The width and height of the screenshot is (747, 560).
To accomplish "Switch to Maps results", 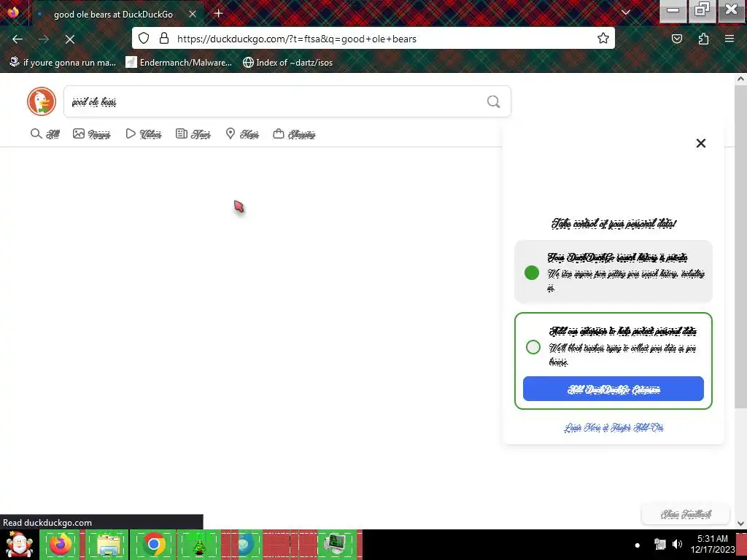I will coord(242,134).
